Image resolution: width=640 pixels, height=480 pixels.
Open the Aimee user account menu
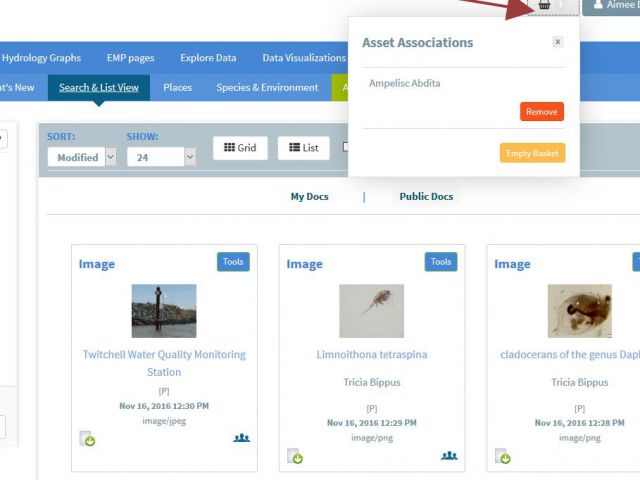(611, 6)
